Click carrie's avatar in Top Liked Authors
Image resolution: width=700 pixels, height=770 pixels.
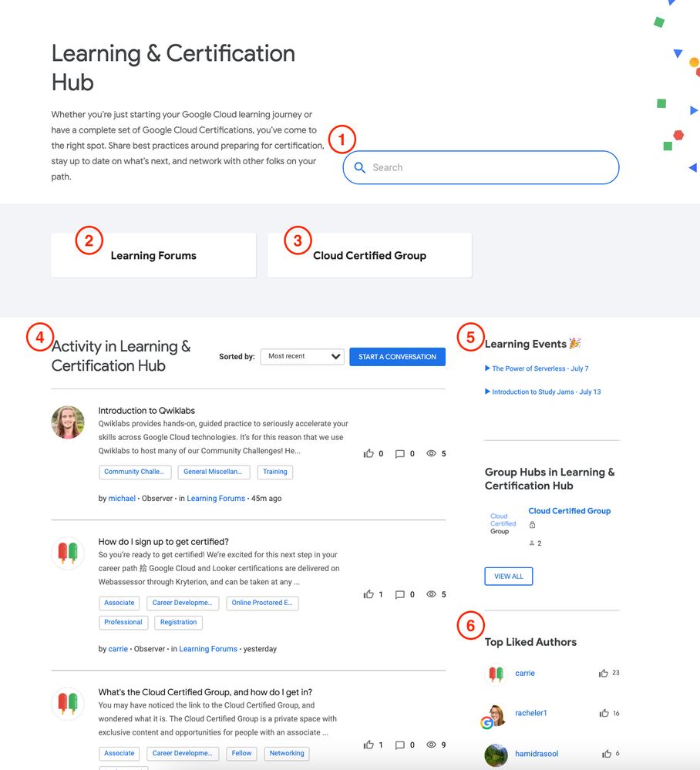coord(496,674)
